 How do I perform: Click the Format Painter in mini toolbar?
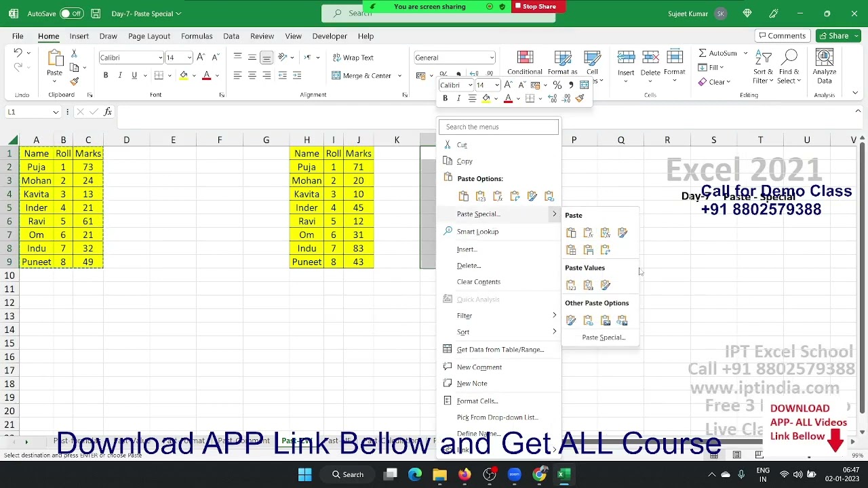point(580,98)
